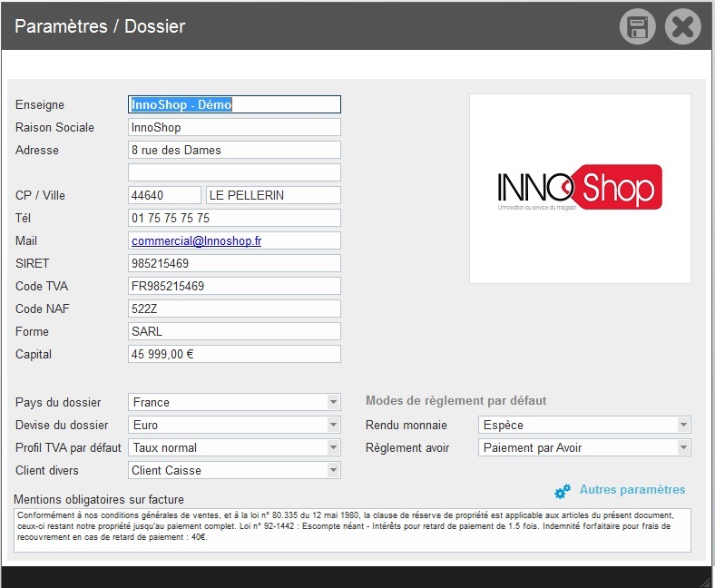Click the Paramètres / Dossier title text

[100, 26]
